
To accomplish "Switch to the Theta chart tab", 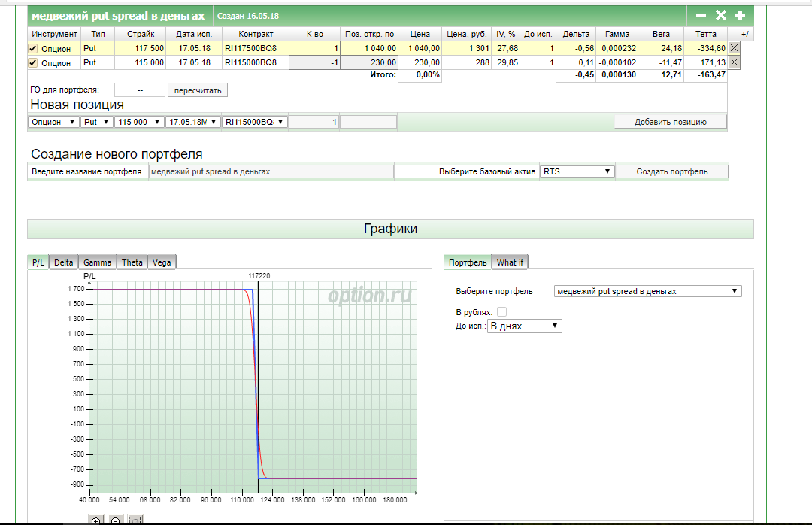I will pyautogui.click(x=132, y=262).
